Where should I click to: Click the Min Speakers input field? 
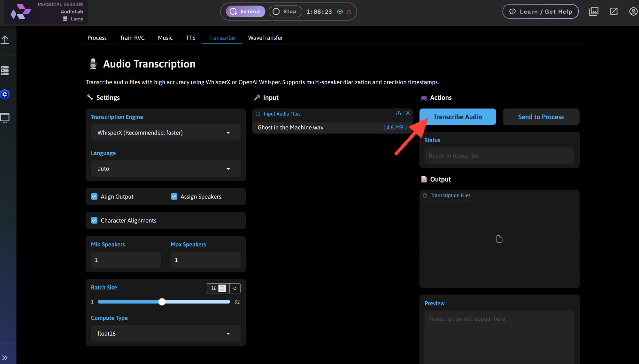[x=126, y=260]
